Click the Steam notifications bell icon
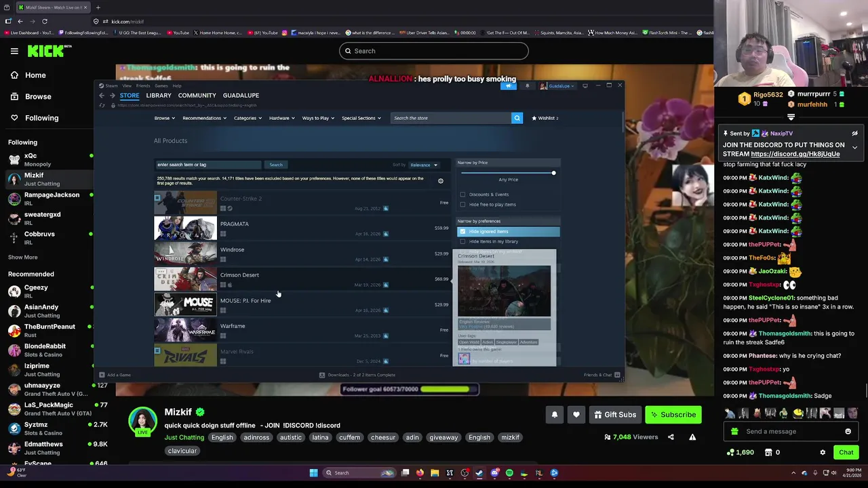 [527, 86]
